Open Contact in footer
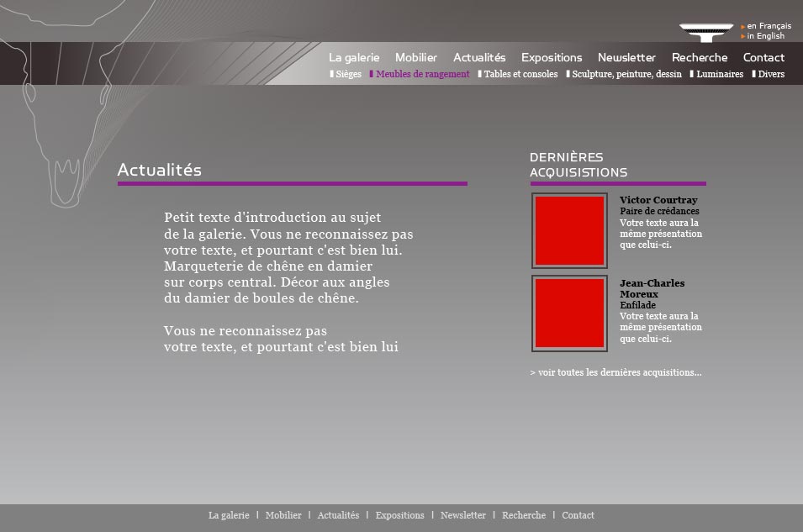Viewport: 803px width, 532px height. click(578, 515)
